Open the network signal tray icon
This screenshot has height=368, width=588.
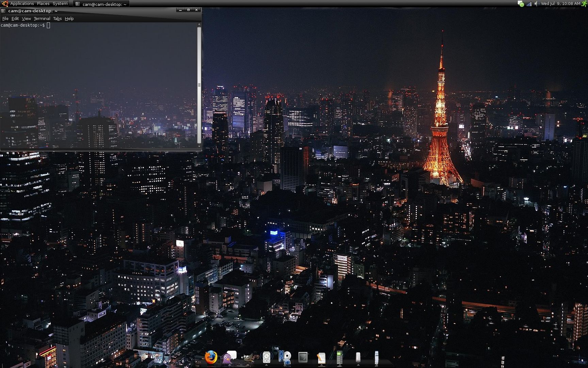529,4
